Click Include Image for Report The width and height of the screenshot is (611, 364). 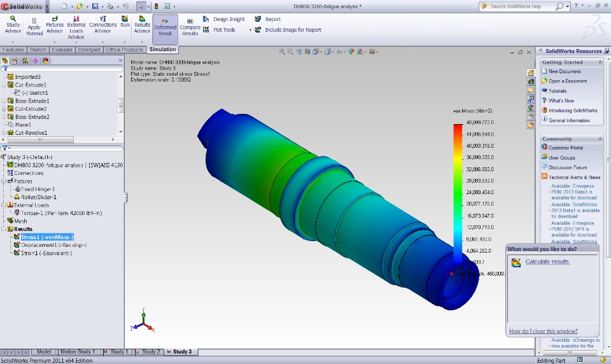tap(288, 30)
